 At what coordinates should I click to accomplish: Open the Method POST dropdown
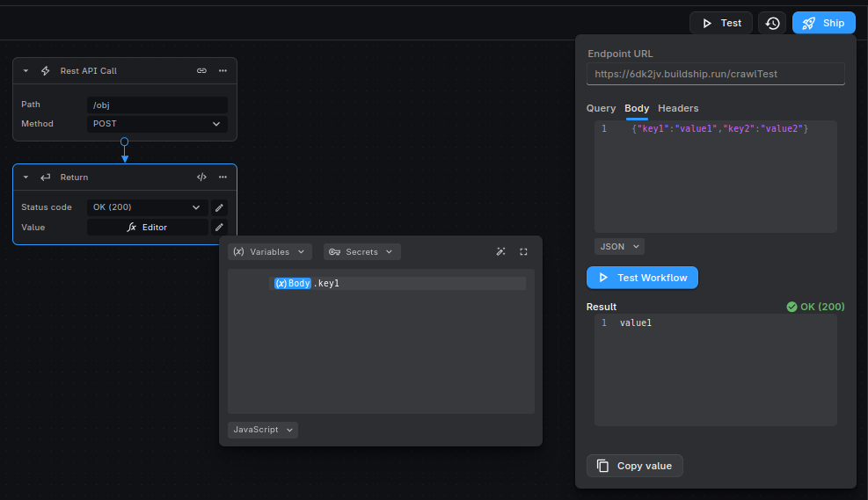[x=157, y=124]
